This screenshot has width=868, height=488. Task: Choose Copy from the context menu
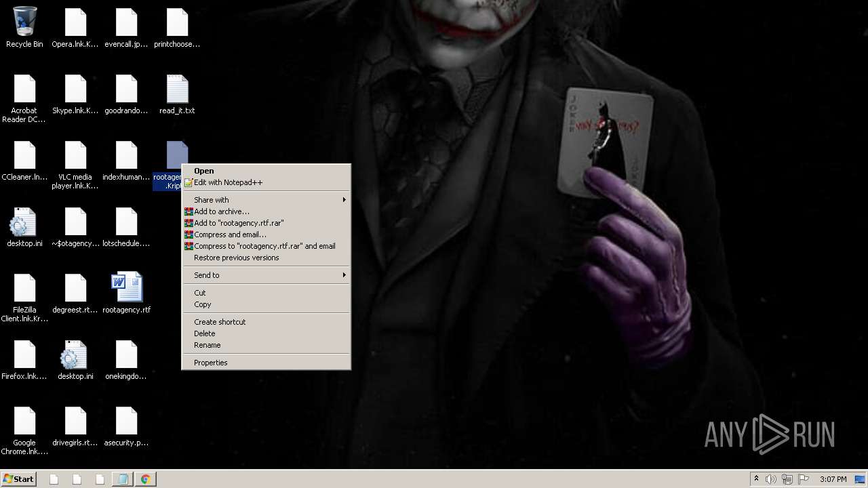coord(266,304)
